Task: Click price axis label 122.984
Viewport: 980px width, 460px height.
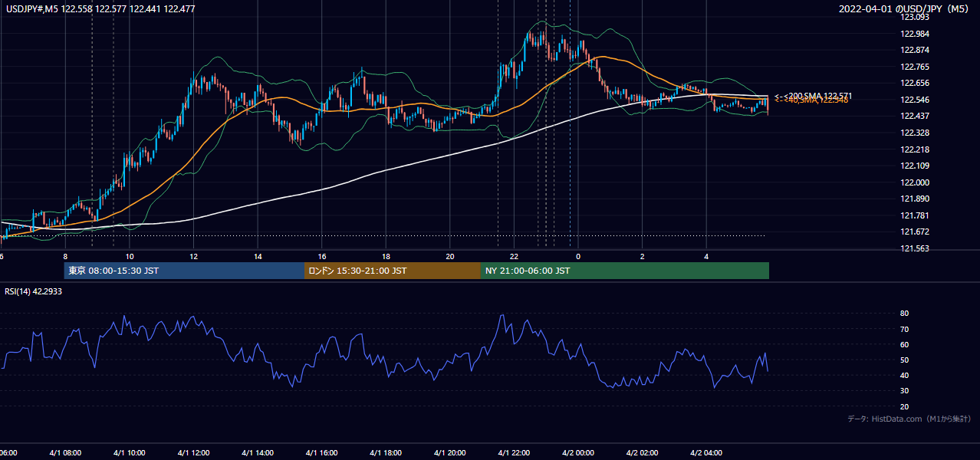Action: 915,34
